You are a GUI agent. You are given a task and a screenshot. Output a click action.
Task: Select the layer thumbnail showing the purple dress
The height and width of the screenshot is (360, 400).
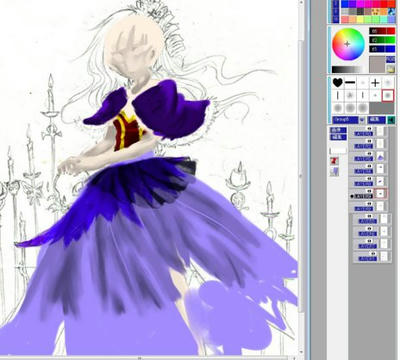pos(380,157)
